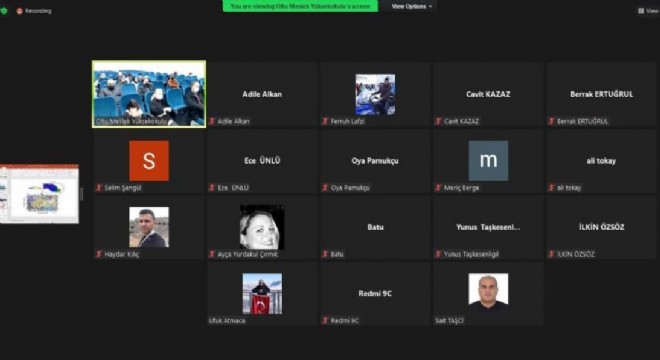The height and width of the screenshot is (360, 660).
Task: Select the İLKİN ÖZSÖZ participant tile
Action: coord(601,227)
